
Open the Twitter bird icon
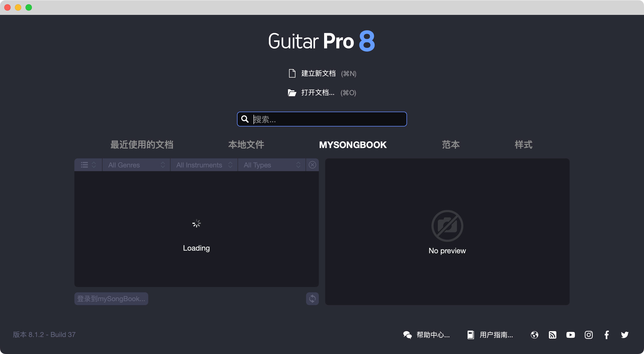[625, 335]
